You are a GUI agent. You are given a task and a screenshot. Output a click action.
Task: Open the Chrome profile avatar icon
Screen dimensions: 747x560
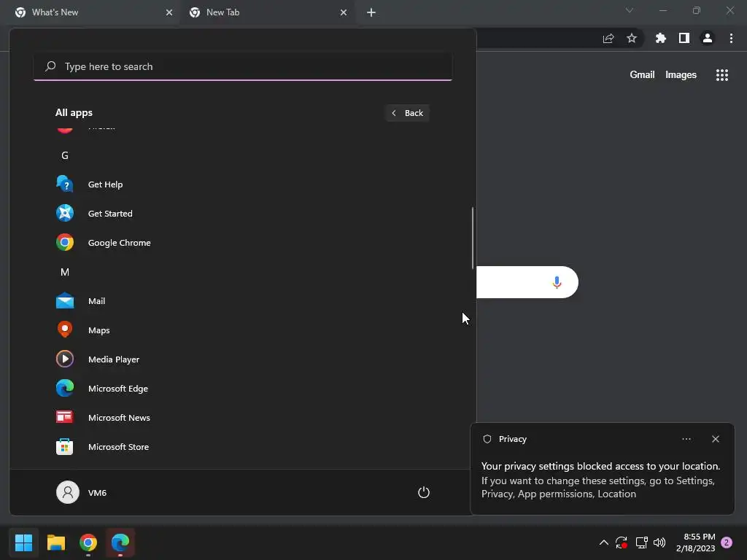[708, 38]
